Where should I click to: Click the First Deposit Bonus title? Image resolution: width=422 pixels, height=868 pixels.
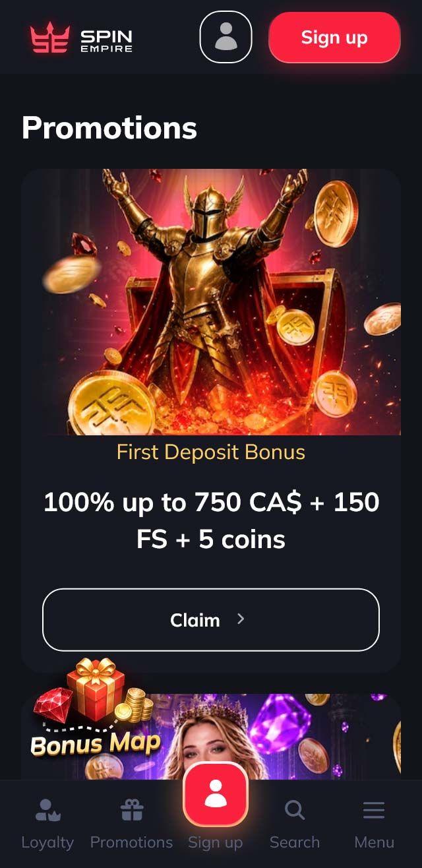(x=211, y=452)
